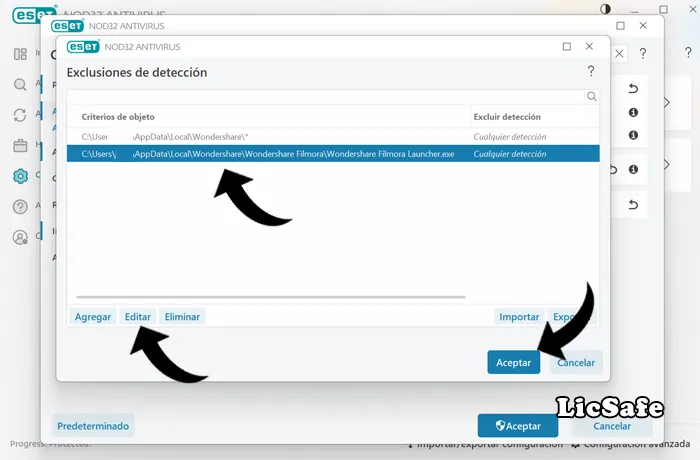700x460 pixels.
Task: Open the update refresh sidebar icon
Action: pyautogui.click(x=20, y=115)
